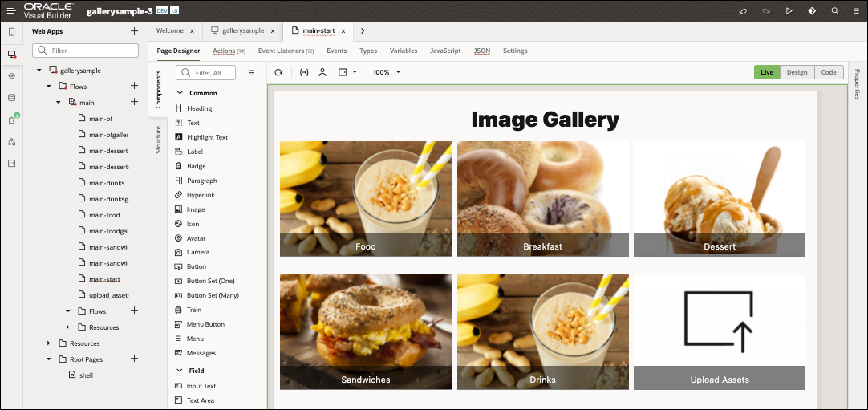Viewport: 868px width, 410px height.
Task: Collapse the Common components section
Action: click(x=179, y=93)
